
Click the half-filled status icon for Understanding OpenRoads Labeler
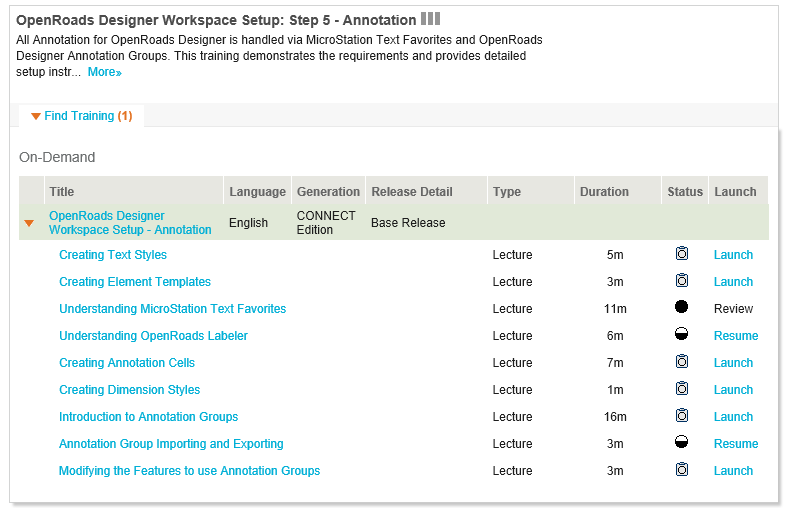click(x=682, y=334)
